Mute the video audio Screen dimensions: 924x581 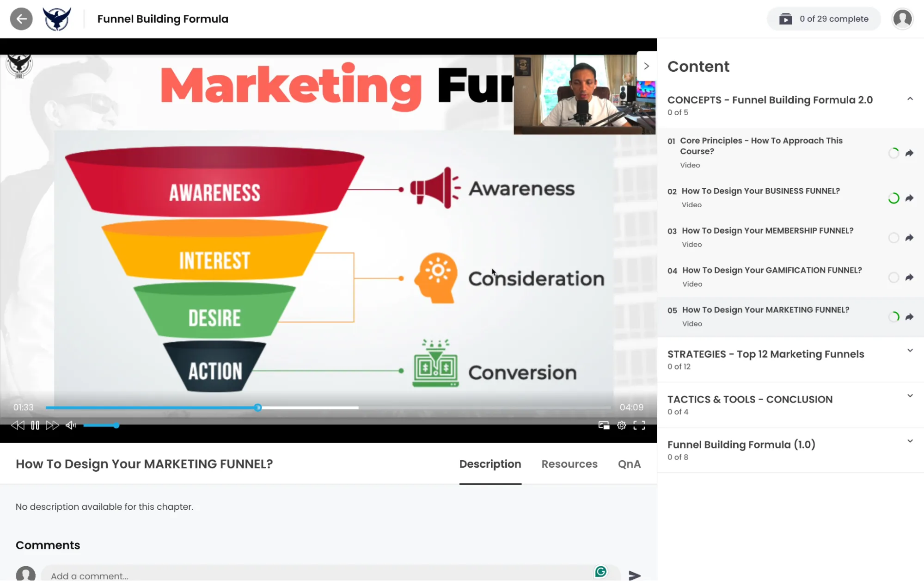pyautogui.click(x=70, y=425)
